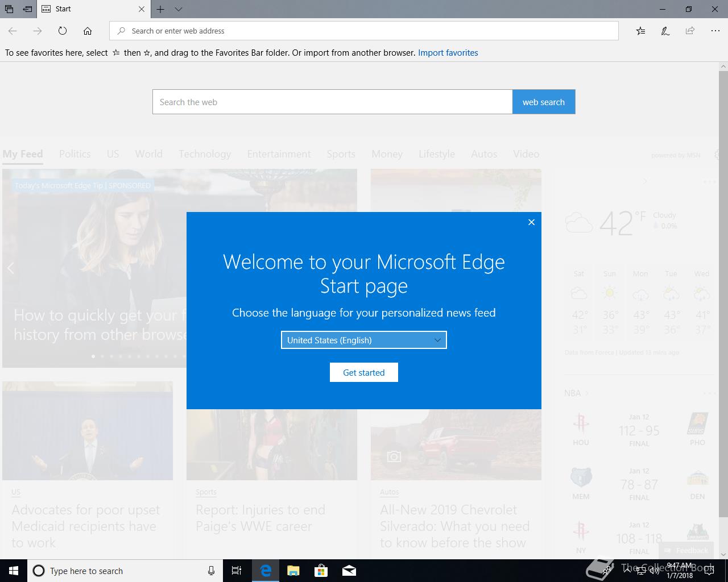
Task: Launch Microsoft Store from the taskbar
Action: (x=321, y=571)
